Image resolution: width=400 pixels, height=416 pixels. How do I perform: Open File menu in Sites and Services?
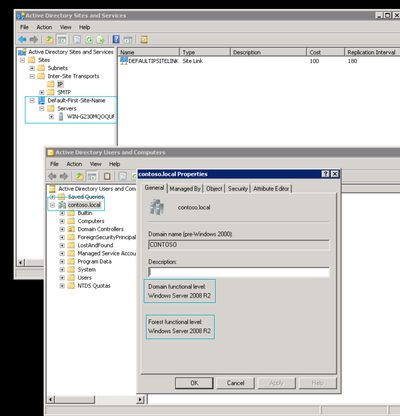pos(24,27)
